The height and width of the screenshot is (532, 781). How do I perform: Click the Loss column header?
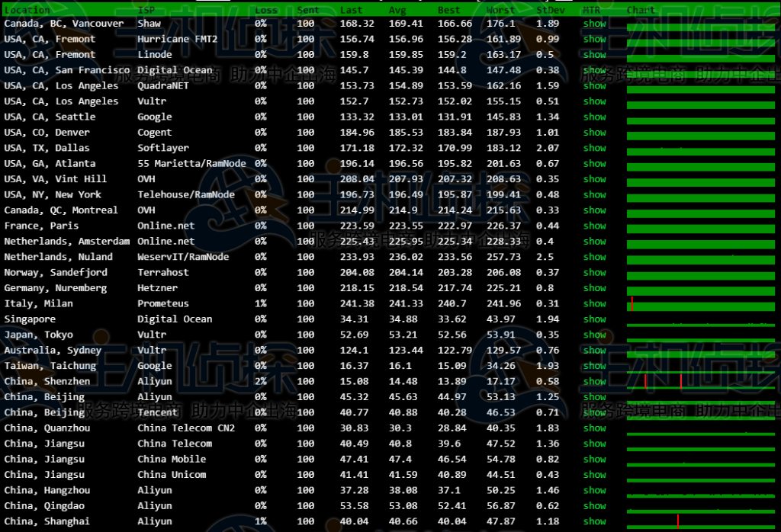click(266, 10)
